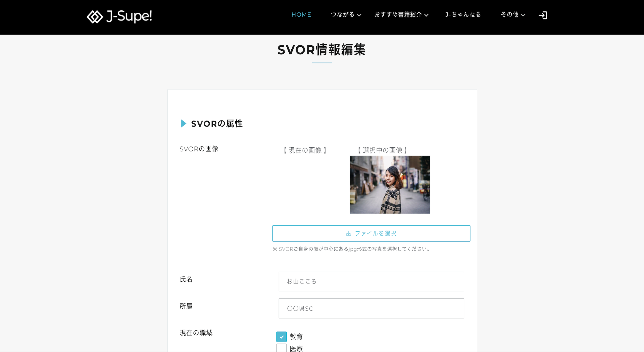This screenshot has height=352, width=644.
Task: Open the つながる dropdown chevron
Action: (359, 15)
